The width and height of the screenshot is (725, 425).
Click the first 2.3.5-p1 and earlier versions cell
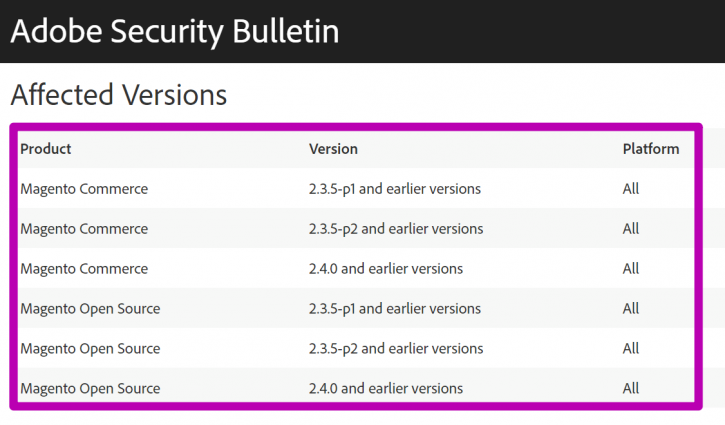[395, 189]
